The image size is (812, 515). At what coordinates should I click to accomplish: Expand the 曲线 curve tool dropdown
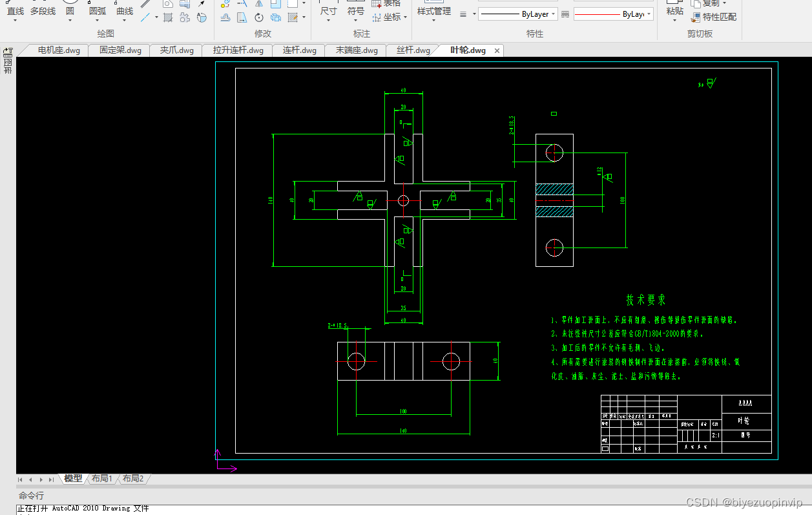tap(125, 21)
